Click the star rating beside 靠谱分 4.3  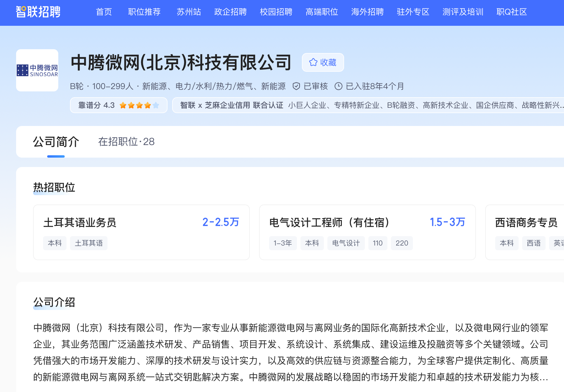(139, 105)
